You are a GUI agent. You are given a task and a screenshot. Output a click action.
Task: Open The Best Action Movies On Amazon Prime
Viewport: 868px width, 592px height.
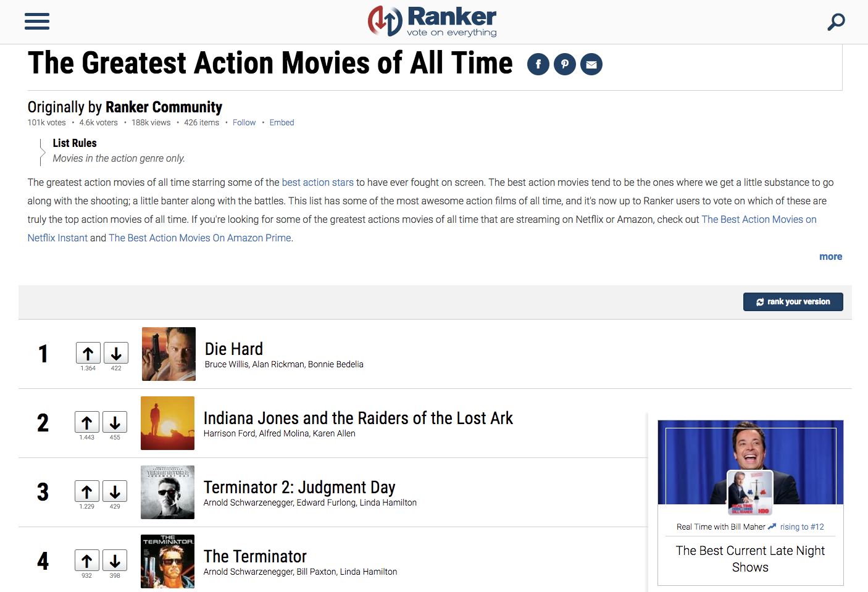199,238
